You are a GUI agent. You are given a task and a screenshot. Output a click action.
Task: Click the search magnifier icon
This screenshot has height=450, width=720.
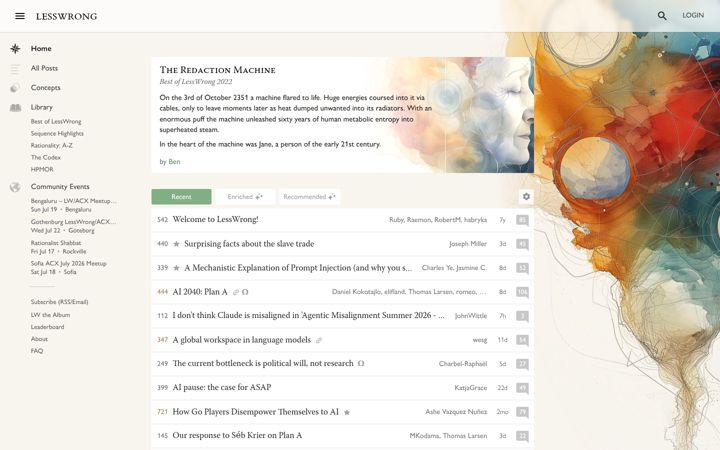click(x=662, y=16)
